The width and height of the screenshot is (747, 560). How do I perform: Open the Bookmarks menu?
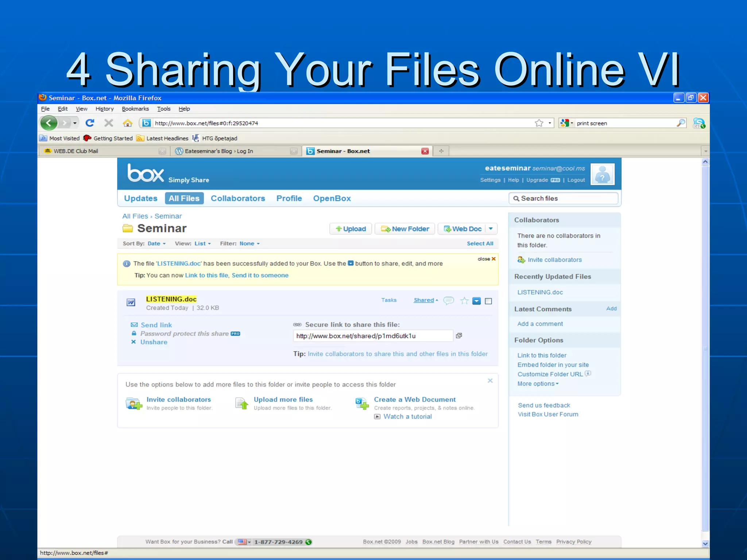pyautogui.click(x=135, y=109)
